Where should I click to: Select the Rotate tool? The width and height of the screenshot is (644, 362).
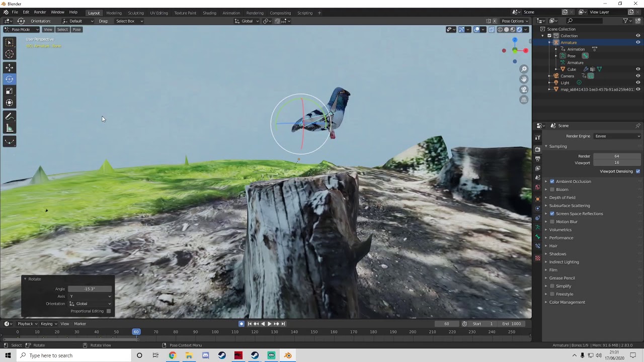tap(10, 79)
